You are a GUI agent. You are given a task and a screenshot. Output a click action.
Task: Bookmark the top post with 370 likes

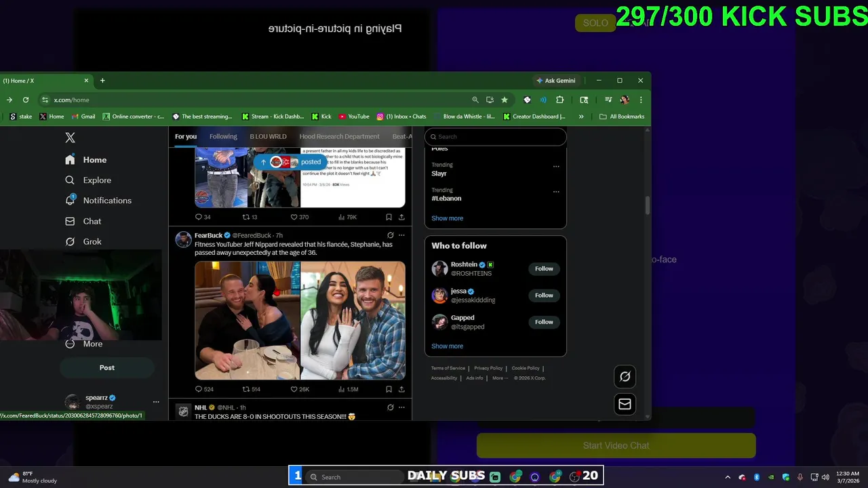[x=389, y=217]
